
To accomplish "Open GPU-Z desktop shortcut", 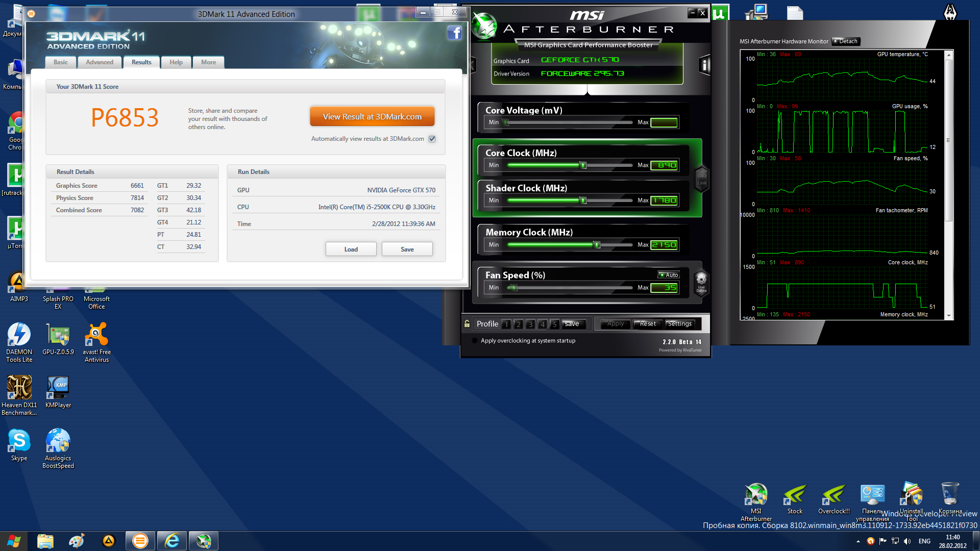I will point(58,336).
